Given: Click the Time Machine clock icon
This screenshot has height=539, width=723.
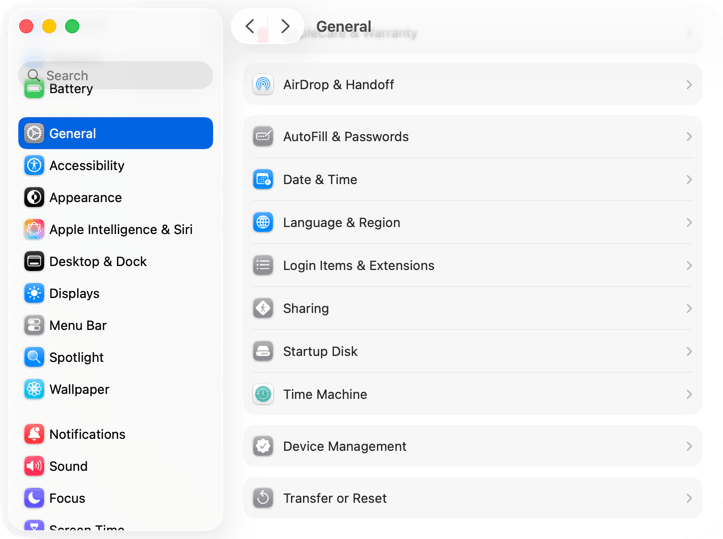Looking at the screenshot, I should 263,394.
